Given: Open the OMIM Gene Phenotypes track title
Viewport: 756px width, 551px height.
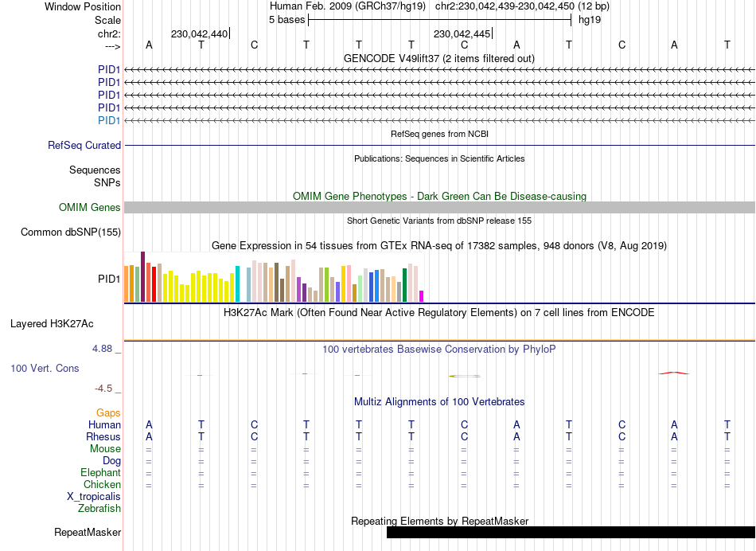Looking at the screenshot, I should click(x=439, y=197).
